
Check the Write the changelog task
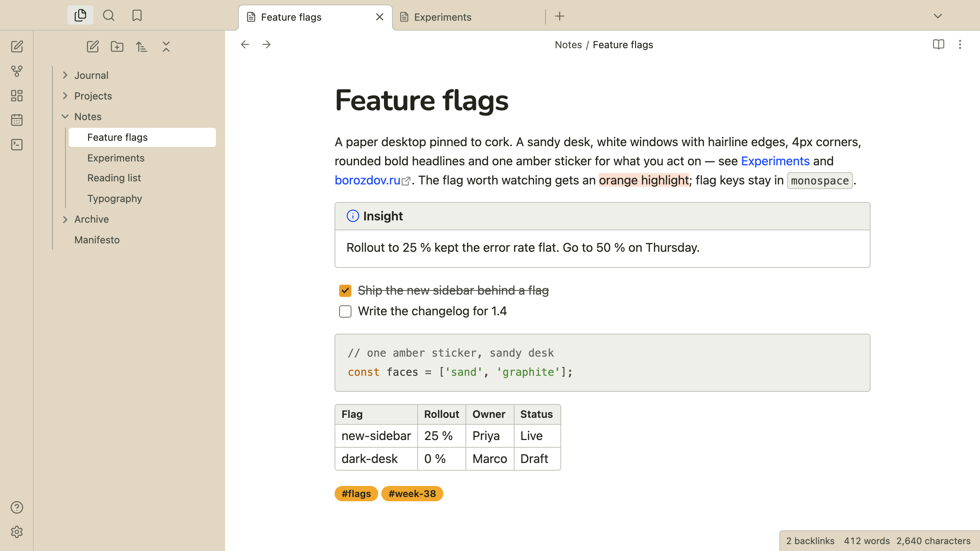345,311
